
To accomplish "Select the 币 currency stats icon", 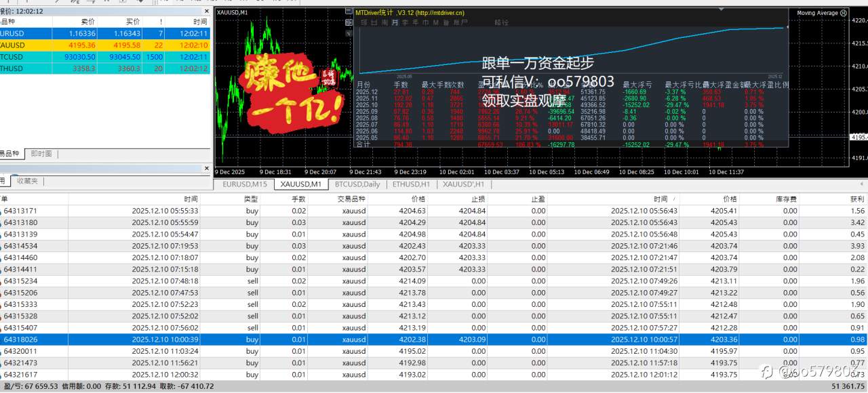I will (x=427, y=22).
